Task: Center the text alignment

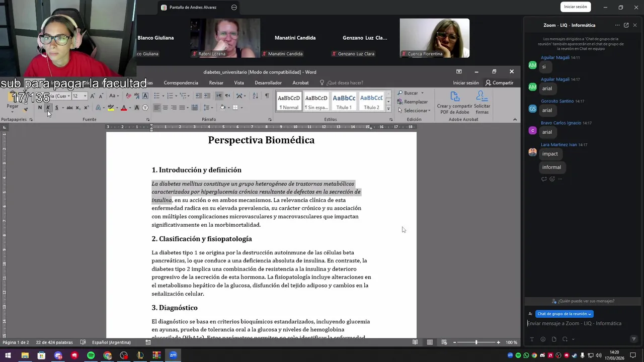Action: pos(165,108)
